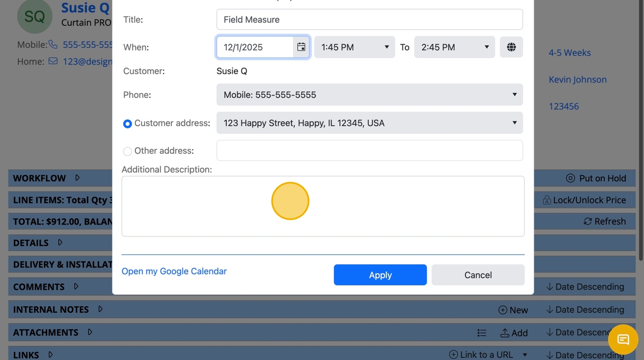Select the Other address radio button
The width and height of the screenshot is (644, 360).
(x=127, y=152)
